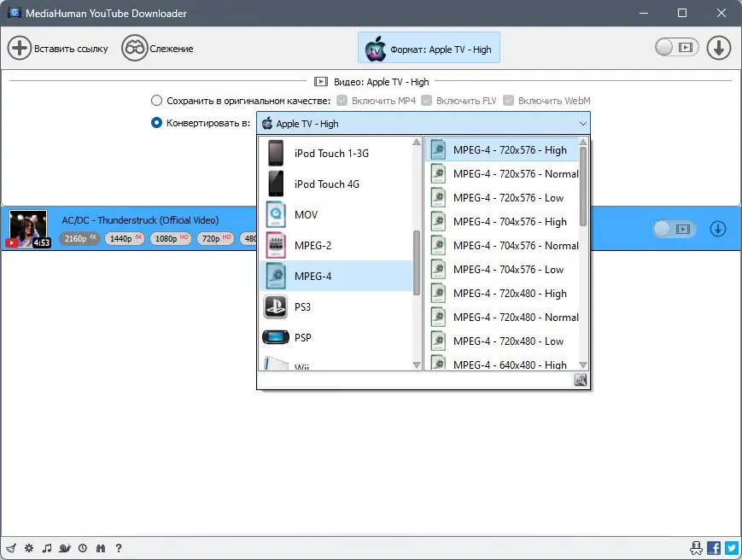The width and height of the screenshot is (742, 560).
Task: Choose the 720p HD quality badge
Action: click(216, 238)
